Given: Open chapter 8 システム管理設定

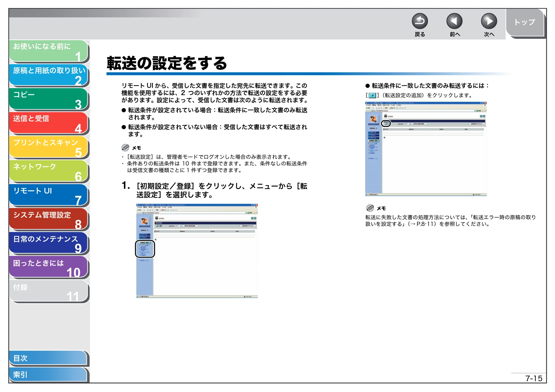Looking at the screenshot, I should 49,219.
